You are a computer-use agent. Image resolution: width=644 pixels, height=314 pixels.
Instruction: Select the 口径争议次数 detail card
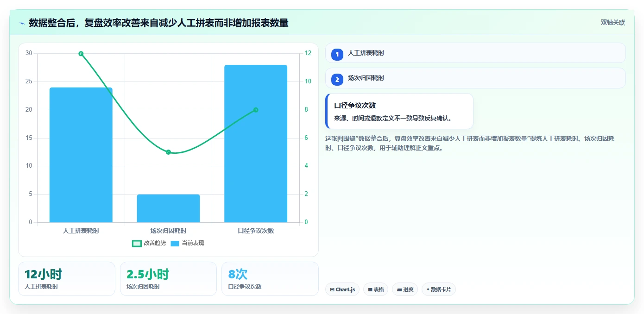[399, 111]
